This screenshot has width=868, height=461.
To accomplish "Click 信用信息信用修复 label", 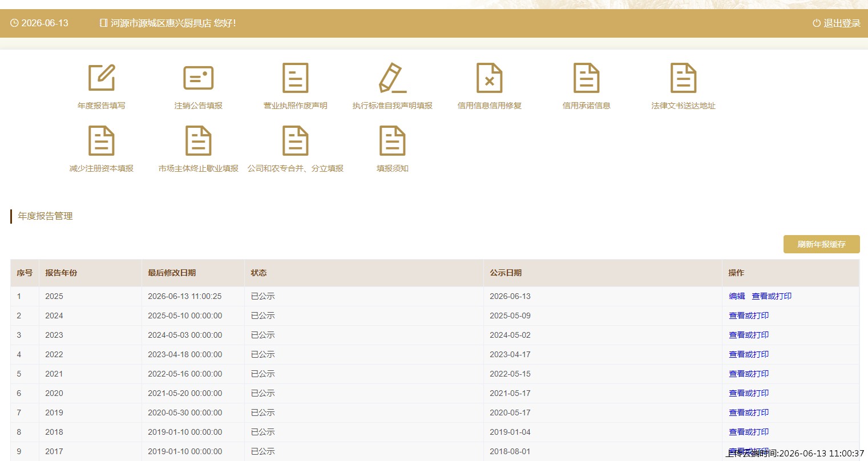I will [490, 106].
